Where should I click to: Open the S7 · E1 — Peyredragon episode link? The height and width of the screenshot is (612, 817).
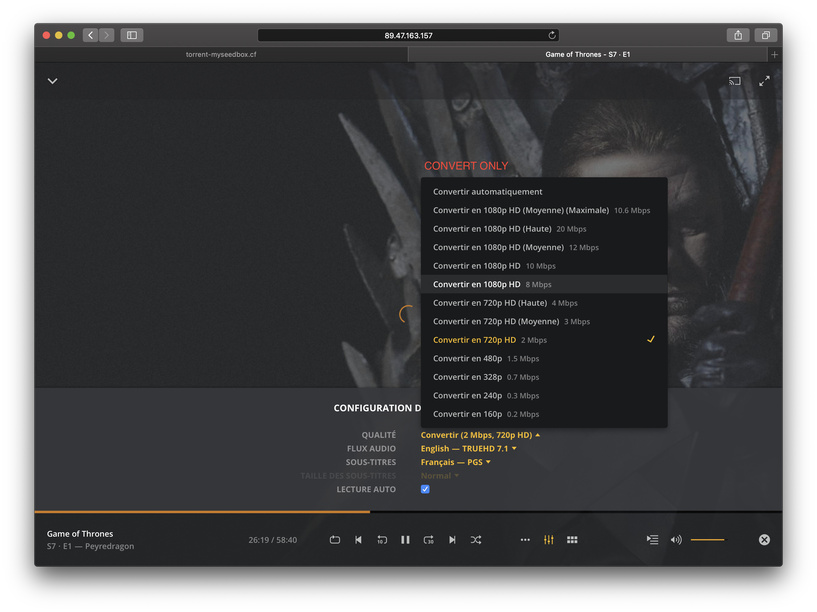(90, 546)
